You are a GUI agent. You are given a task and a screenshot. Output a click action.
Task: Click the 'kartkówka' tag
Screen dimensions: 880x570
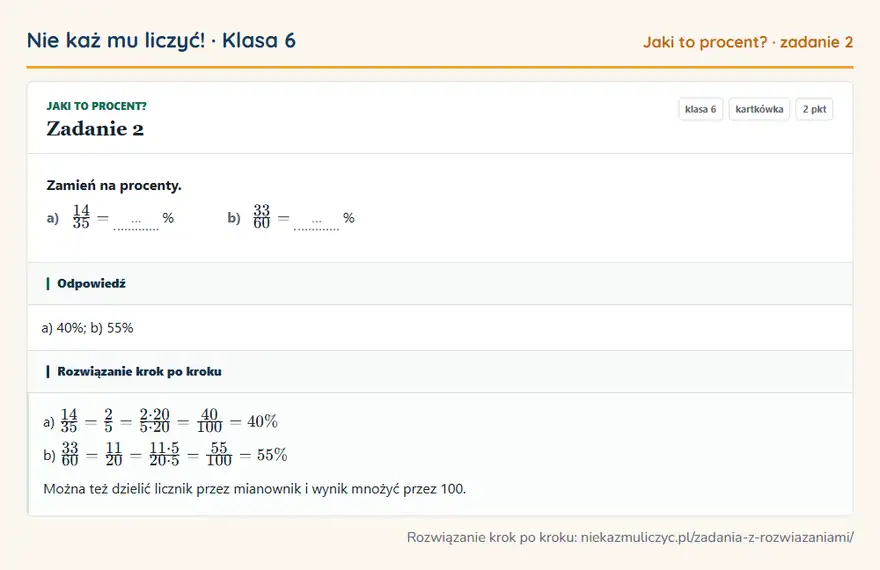(x=759, y=109)
